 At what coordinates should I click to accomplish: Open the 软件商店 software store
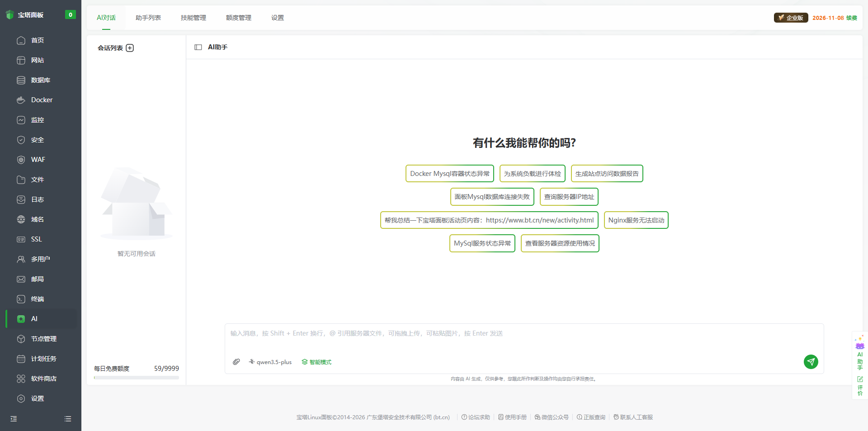click(44, 379)
